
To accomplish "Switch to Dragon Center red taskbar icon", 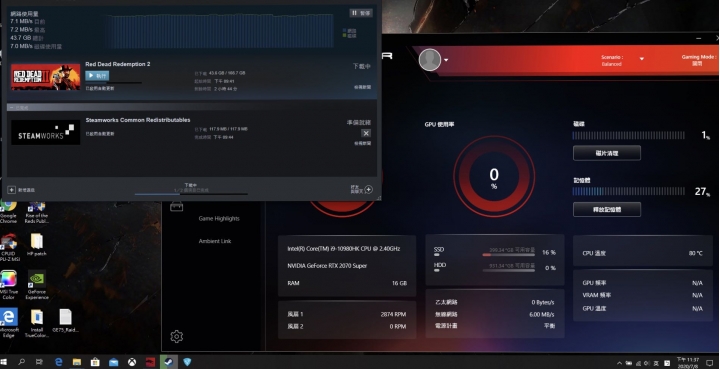I will pyautogui.click(x=151, y=362).
